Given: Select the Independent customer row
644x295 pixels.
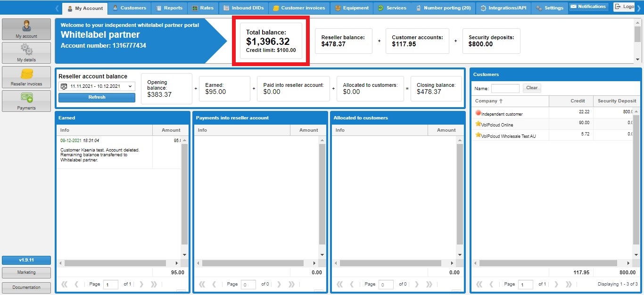Looking at the screenshot, I should click(502, 114).
